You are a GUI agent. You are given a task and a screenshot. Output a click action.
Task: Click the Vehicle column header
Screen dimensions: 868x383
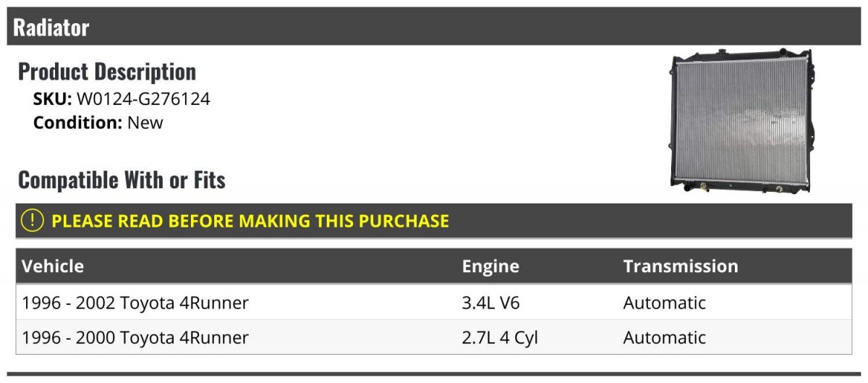click(53, 266)
